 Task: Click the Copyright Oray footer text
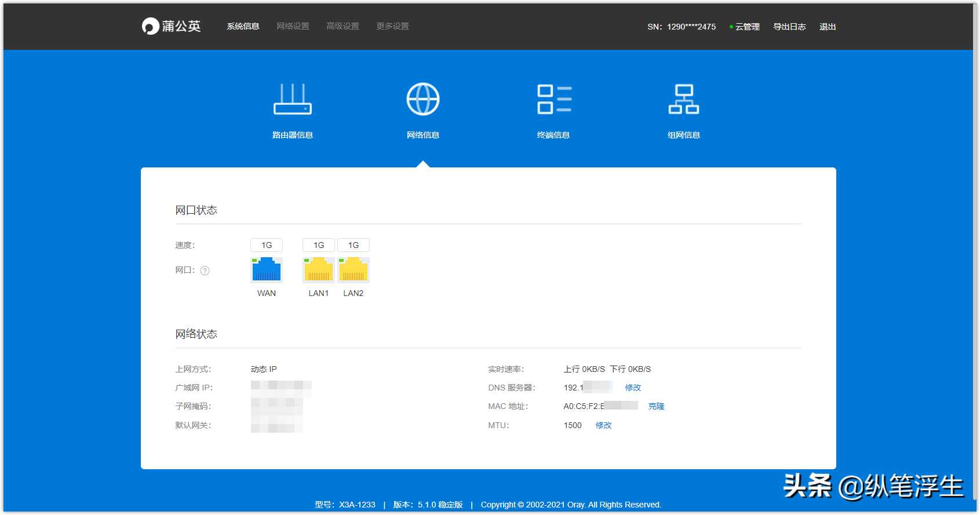click(x=571, y=505)
